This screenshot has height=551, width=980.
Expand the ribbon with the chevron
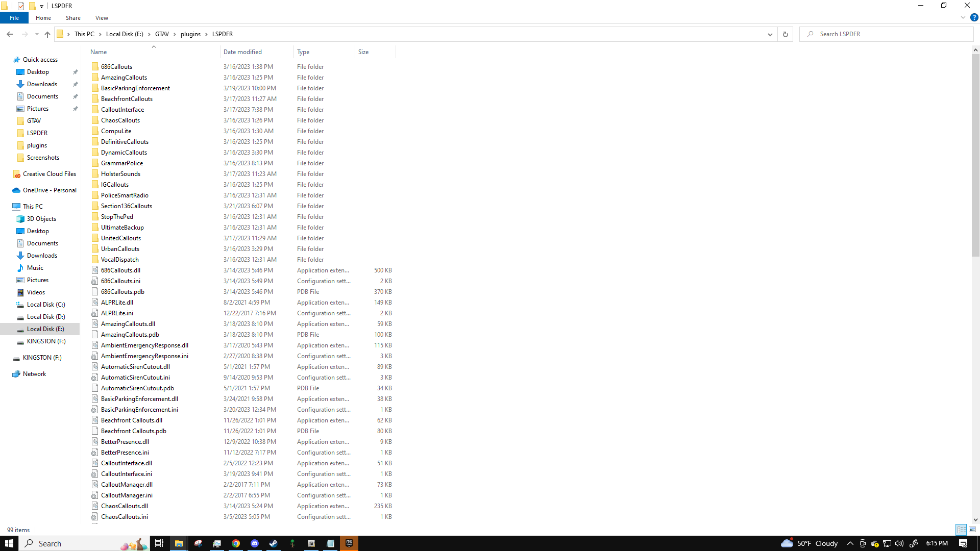point(963,17)
